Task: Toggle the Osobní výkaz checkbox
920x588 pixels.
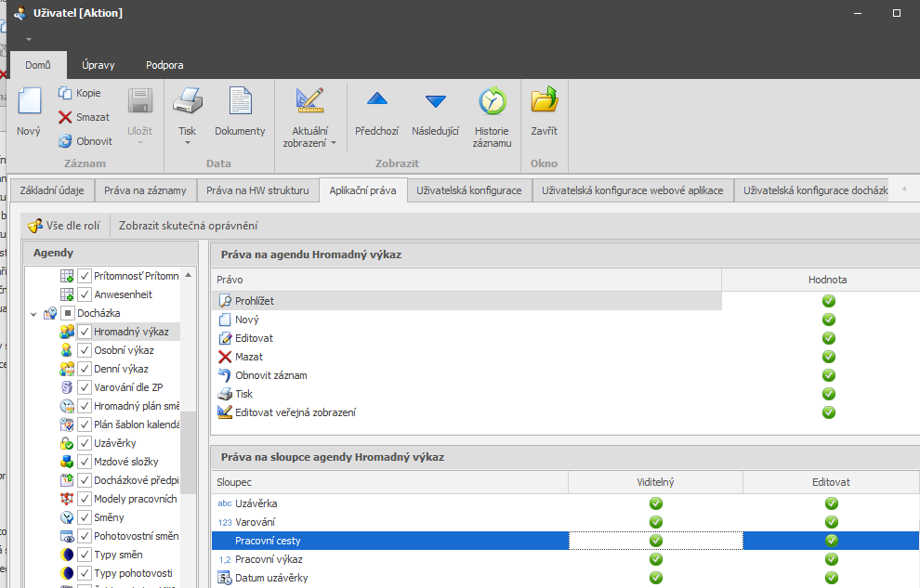Action: click(85, 350)
